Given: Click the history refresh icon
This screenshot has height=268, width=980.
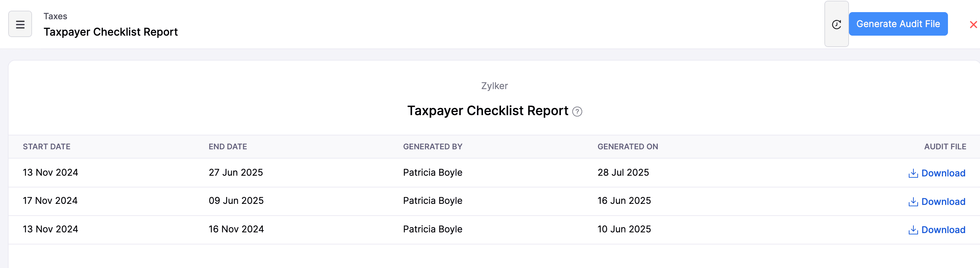Looking at the screenshot, I should coord(836,24).
